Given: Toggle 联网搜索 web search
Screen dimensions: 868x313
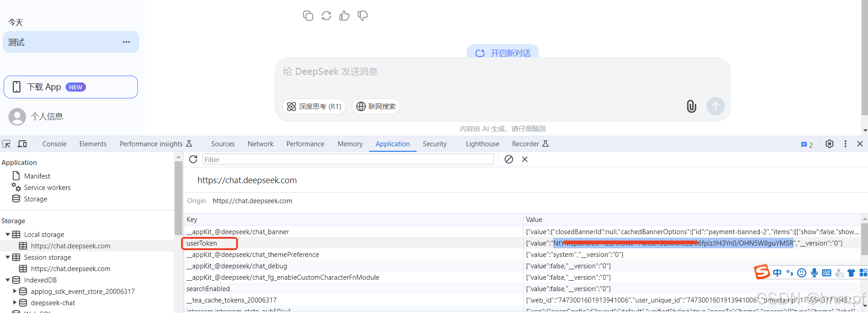Looking at the screenshot, I should click(376, 106).
